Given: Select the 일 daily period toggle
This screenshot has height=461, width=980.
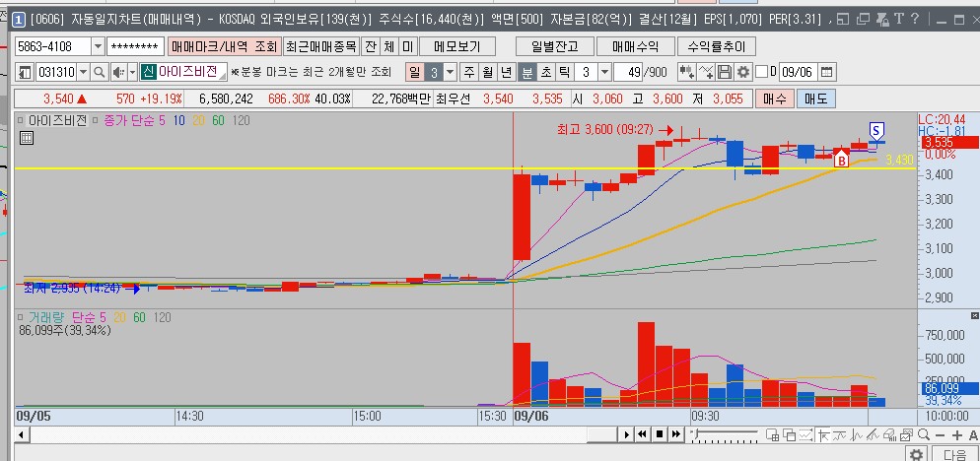Looking at the screenshot, I should [x=414, y=73].
